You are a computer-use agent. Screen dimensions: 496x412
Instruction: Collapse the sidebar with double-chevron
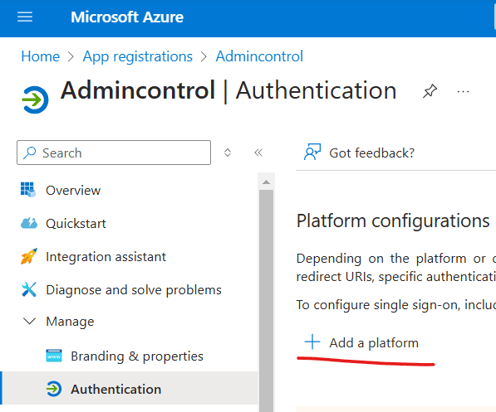[258, 153]
